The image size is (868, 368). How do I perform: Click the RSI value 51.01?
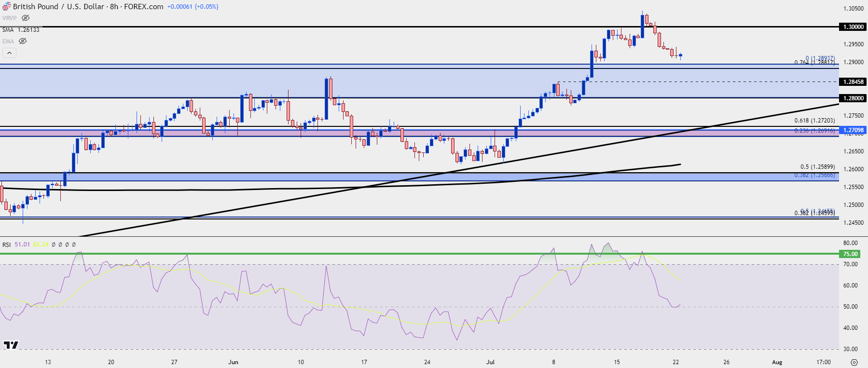22,245
